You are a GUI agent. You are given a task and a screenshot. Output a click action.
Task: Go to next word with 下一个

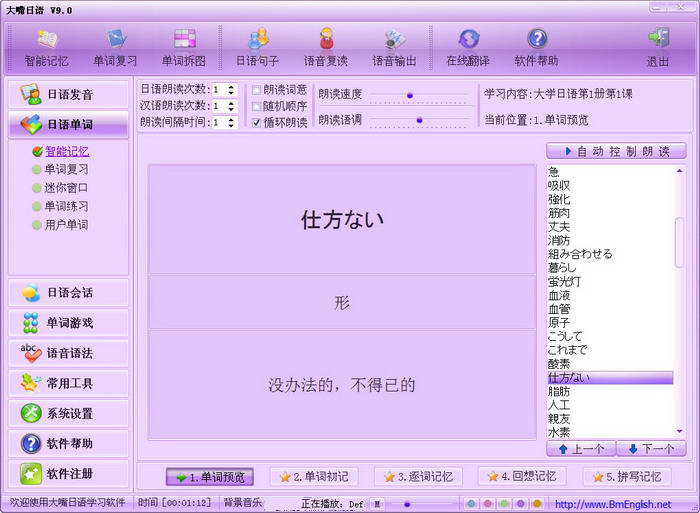pyautogui.click(x=651, y=449)
